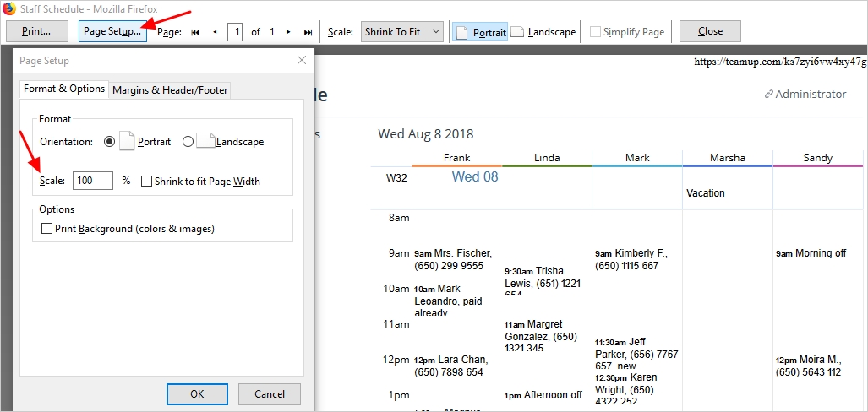Click the Sandy column header

tap(817, 158)
